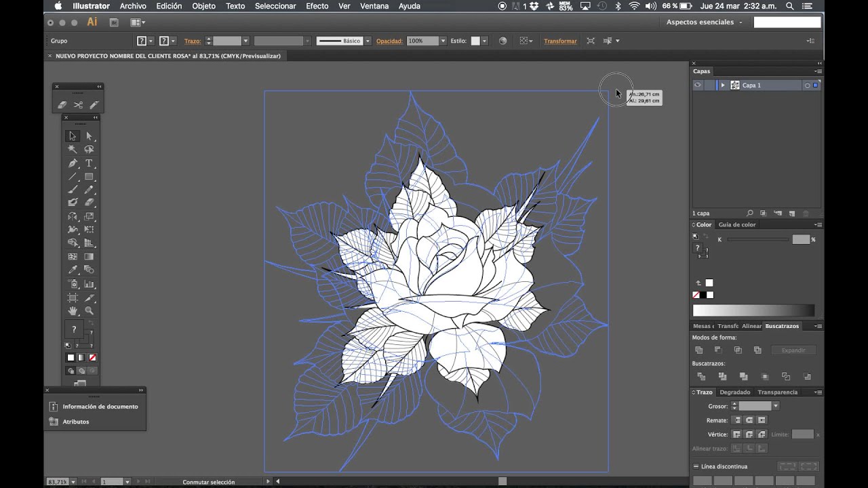Open the Efecto menu
Viewport: 868px width, 488px height.
(x=317, y=6)
